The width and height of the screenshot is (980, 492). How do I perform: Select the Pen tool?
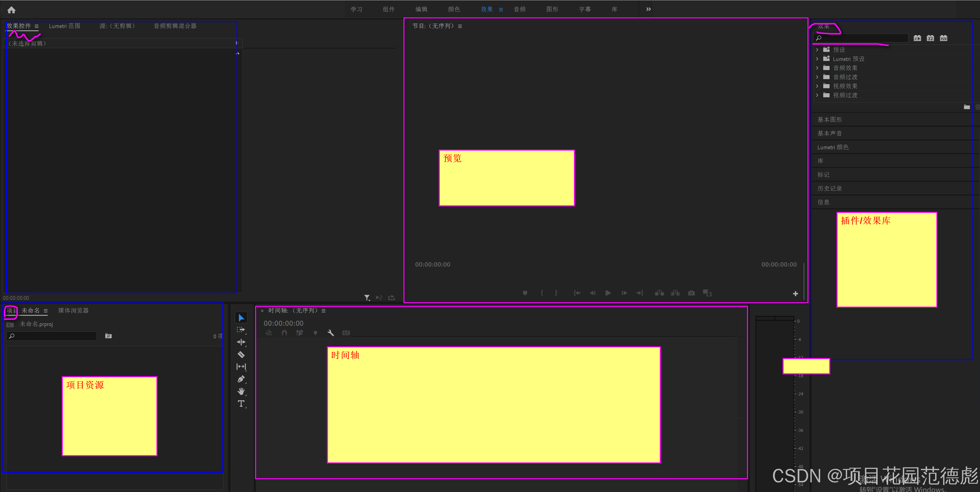(x=241, y=379)
